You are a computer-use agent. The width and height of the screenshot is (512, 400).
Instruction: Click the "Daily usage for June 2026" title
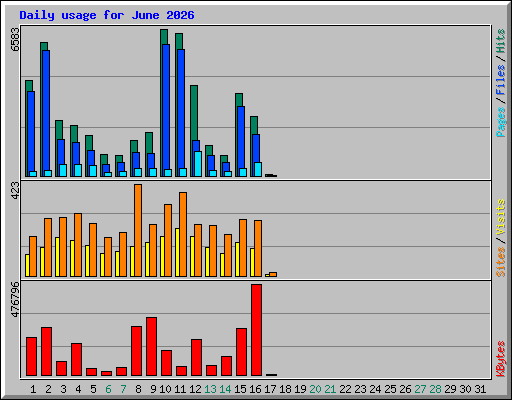click(x=107, y=15)
